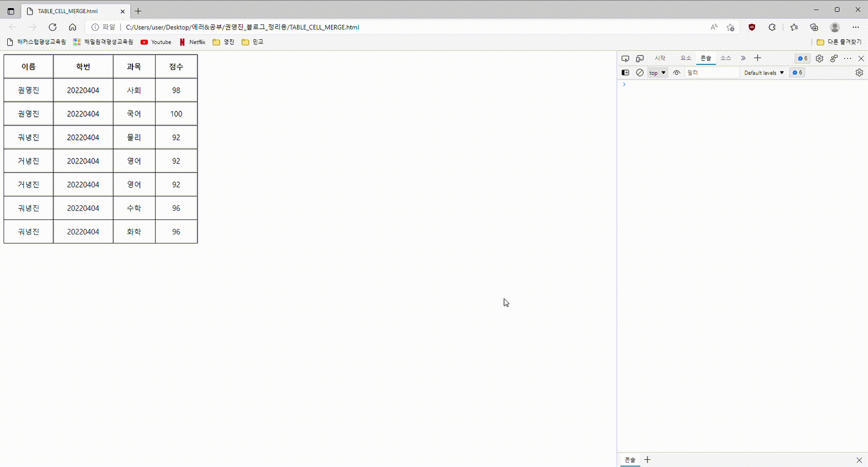The height and width of the screenshot is (467, 868).
Task: Open the issues counter badge in DevTools toolbar
Action: coord(803,58)
